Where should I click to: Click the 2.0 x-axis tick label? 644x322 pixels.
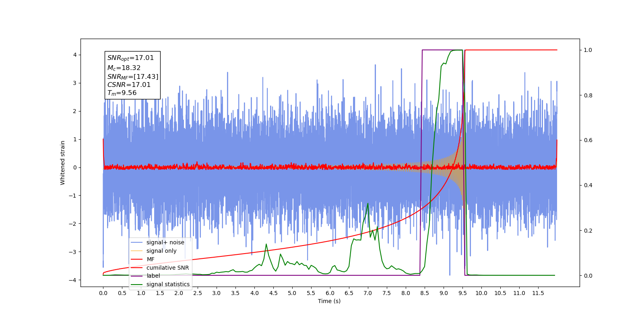click(179, 293)
